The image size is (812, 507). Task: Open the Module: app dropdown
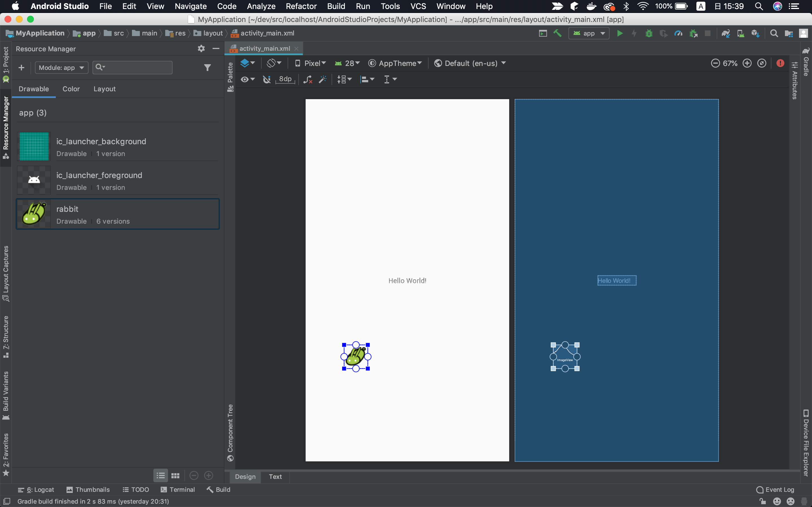(61, 68)
